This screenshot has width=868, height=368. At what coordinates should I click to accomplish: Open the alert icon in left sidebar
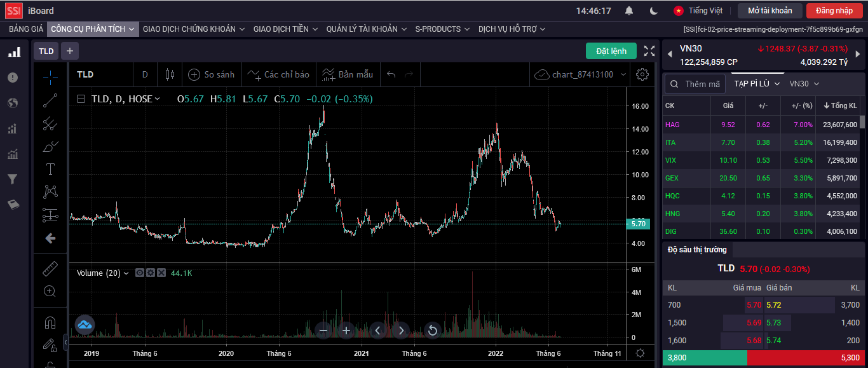pyautogui.click(x=13, y=78)
